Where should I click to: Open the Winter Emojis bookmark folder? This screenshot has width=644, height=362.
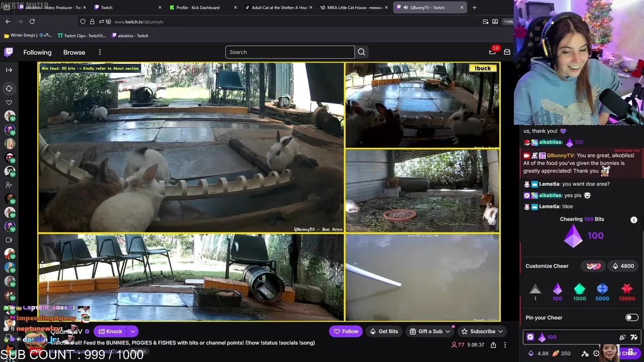point(27,36)
